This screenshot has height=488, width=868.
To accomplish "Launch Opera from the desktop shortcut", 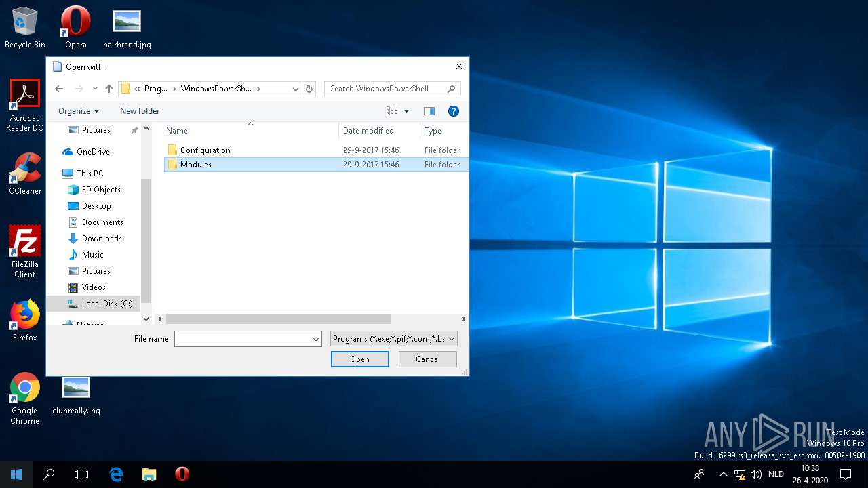I will [x=76, y=28].
